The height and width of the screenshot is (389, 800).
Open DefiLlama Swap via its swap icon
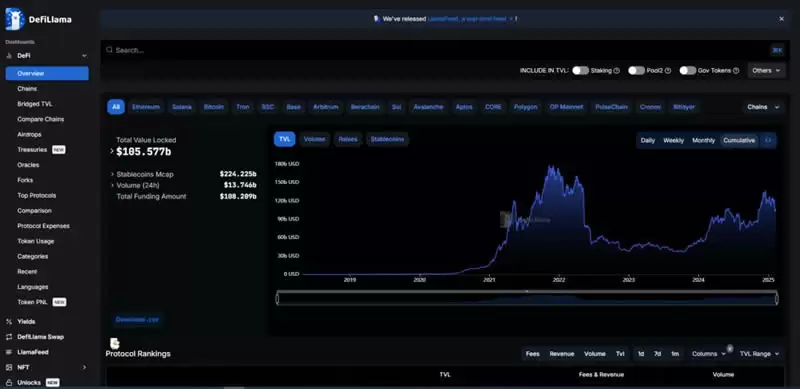point(9,337)
